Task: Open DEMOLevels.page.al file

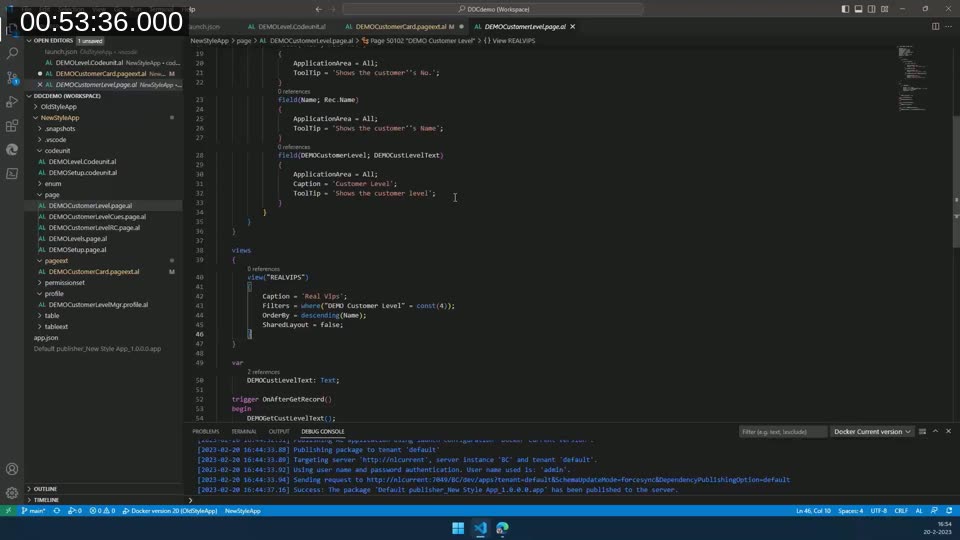Action: coord(77,239)
